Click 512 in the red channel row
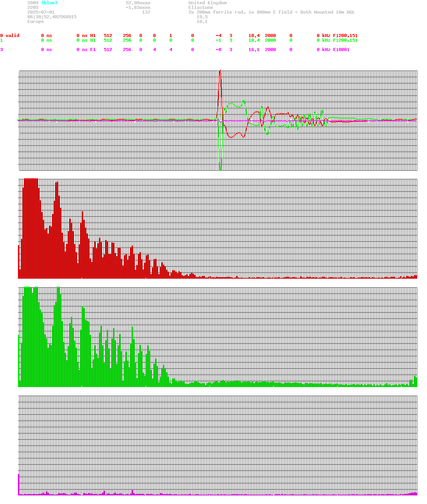This screenshot has height=504, width=427. point(108,35)
